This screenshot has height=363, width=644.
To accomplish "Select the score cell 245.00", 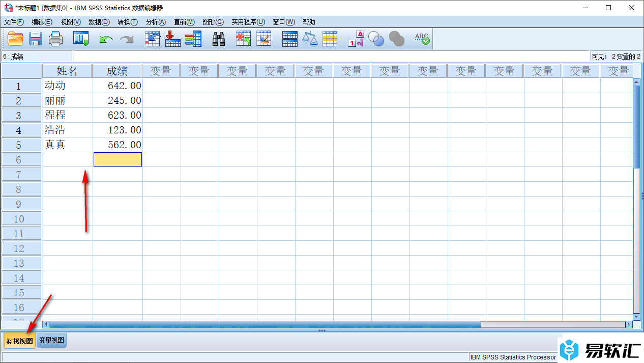I will point(118,100).
